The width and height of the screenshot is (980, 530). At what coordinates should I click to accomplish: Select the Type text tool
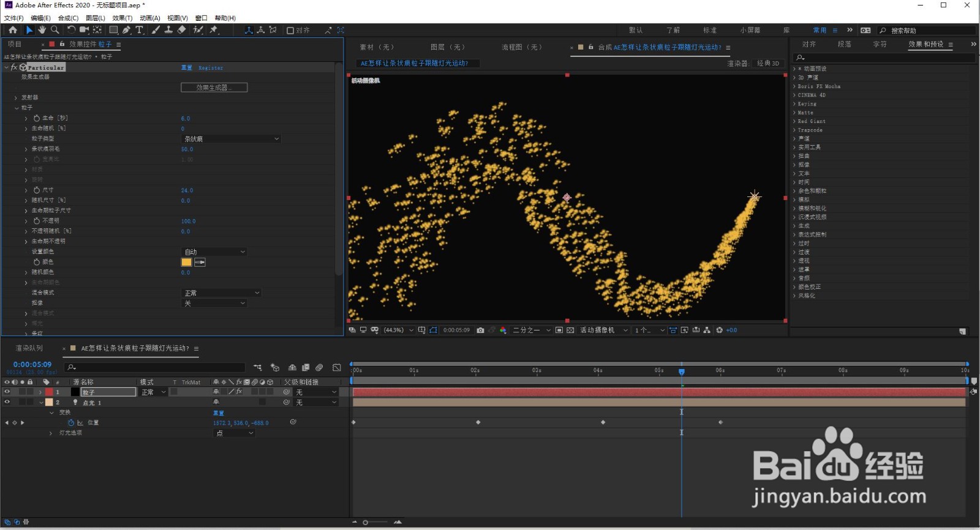click(x=140, y=29)
